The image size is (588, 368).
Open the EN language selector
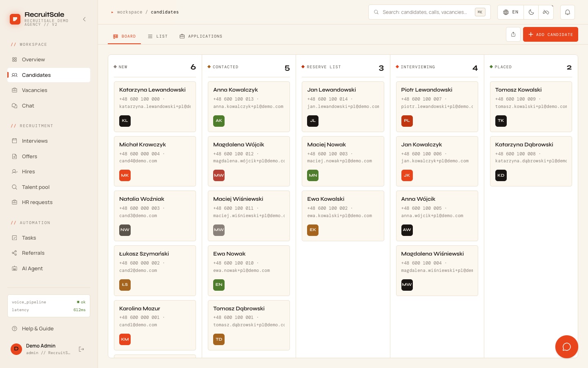click(x=511, y=12)
